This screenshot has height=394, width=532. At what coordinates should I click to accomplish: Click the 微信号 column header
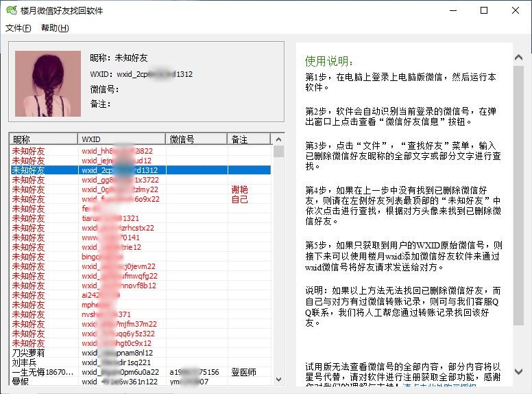(196, 139)
